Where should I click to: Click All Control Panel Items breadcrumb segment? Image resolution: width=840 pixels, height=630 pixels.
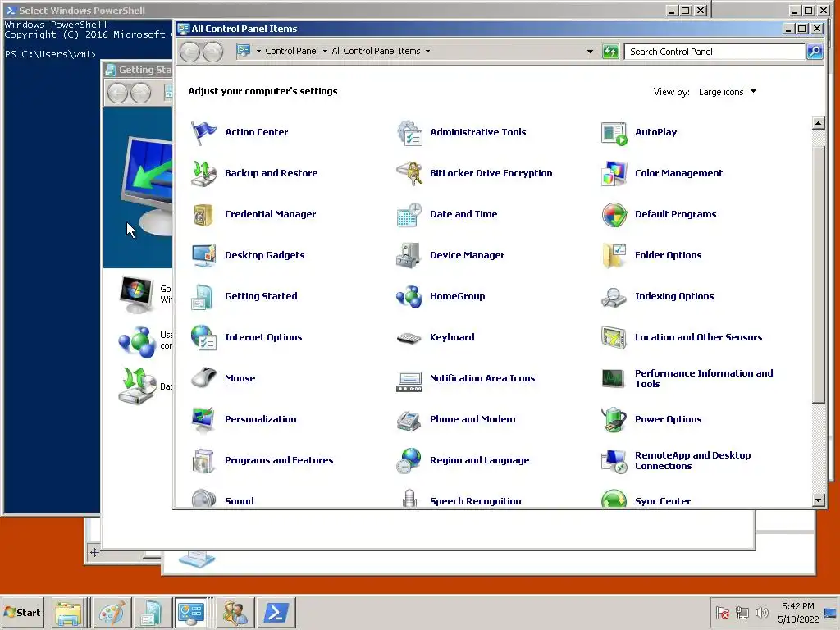click(x=376, y=51)
